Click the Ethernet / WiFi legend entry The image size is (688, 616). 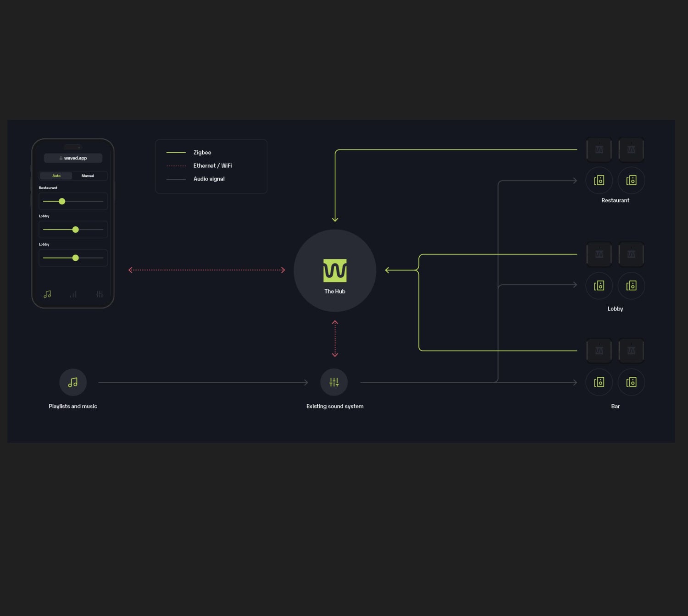pos(212,166)
